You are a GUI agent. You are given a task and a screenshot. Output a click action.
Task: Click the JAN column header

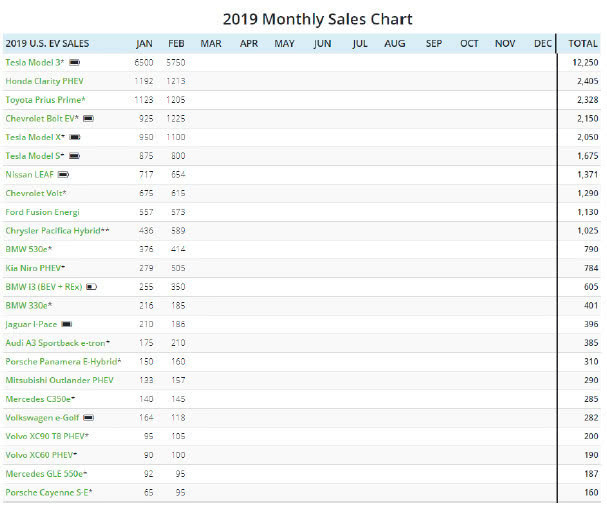(144, 43)
